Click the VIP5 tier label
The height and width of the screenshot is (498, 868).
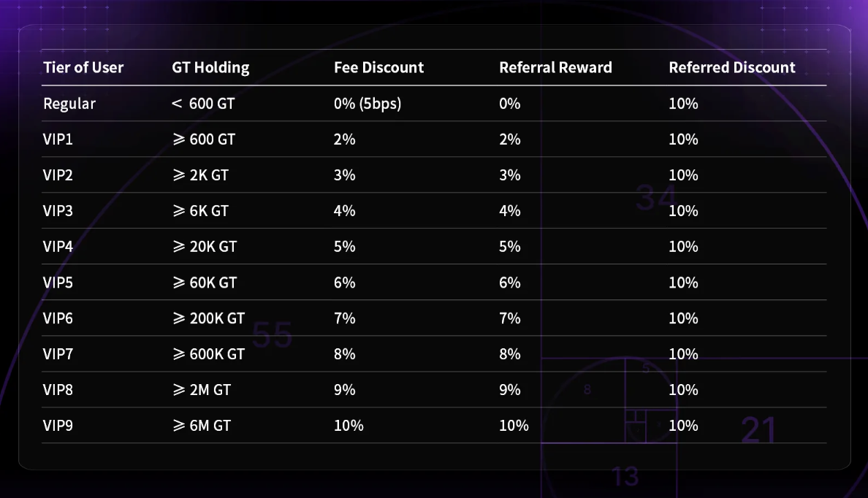[58, 283]
